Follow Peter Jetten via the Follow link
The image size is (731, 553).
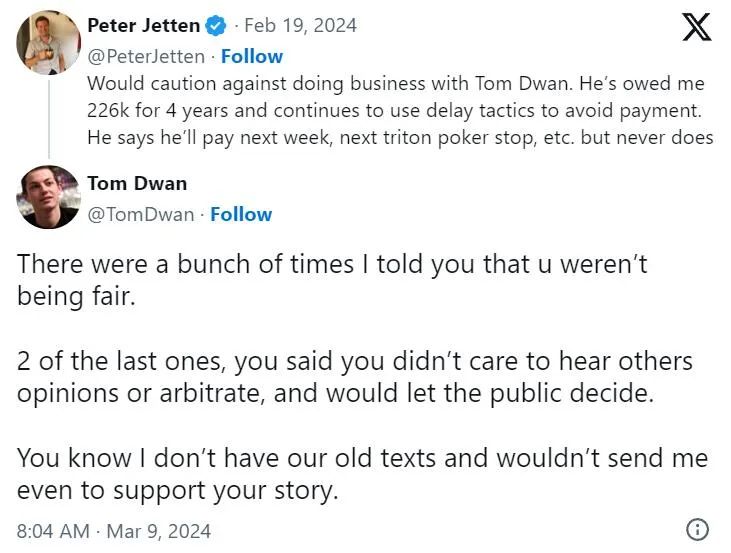[x=252, y=56]
